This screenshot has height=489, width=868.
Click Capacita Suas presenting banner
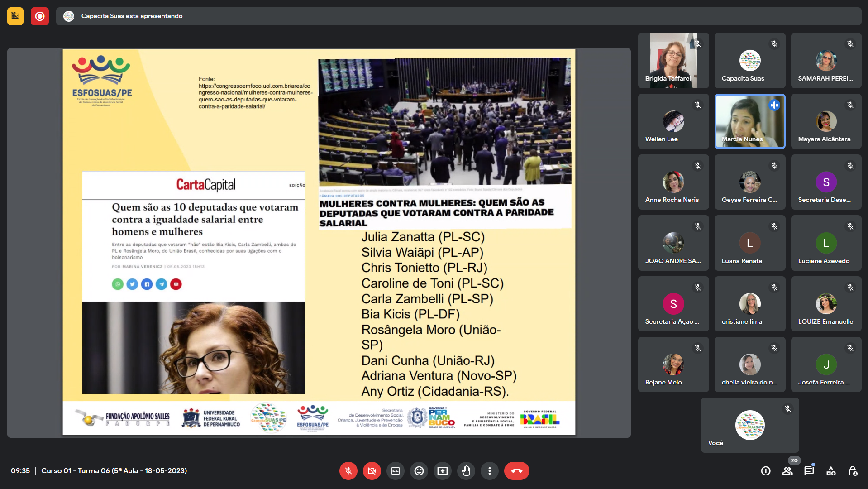(x=132, y=16)
